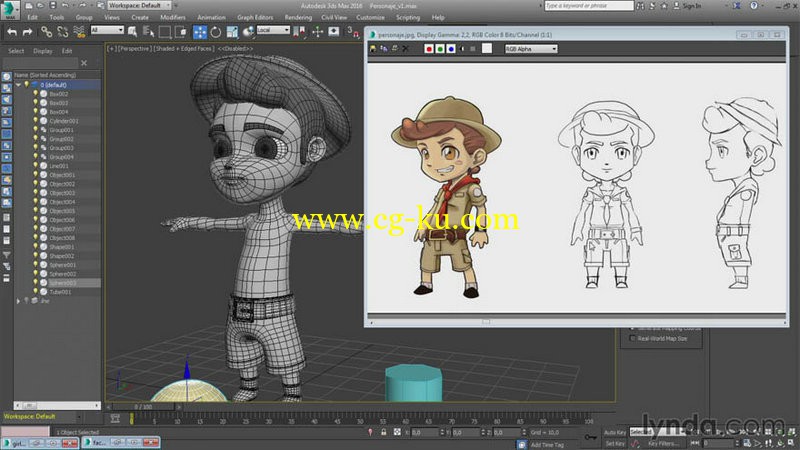Viewport: 800px width, 450px height.
Task: Open the Scripting menu
Action: click(408, 17)
